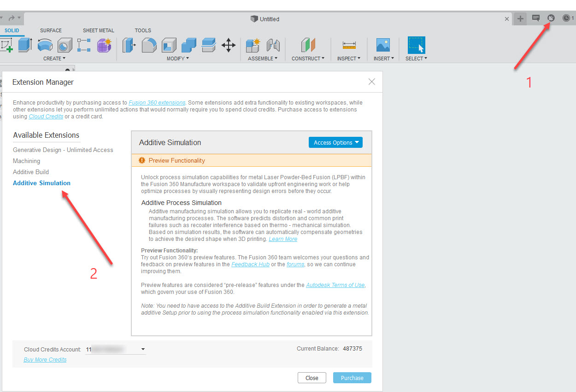Open the Extensions icon in the top bar
Viewport: 576px width, 392px height.
[x=551, y=18]
